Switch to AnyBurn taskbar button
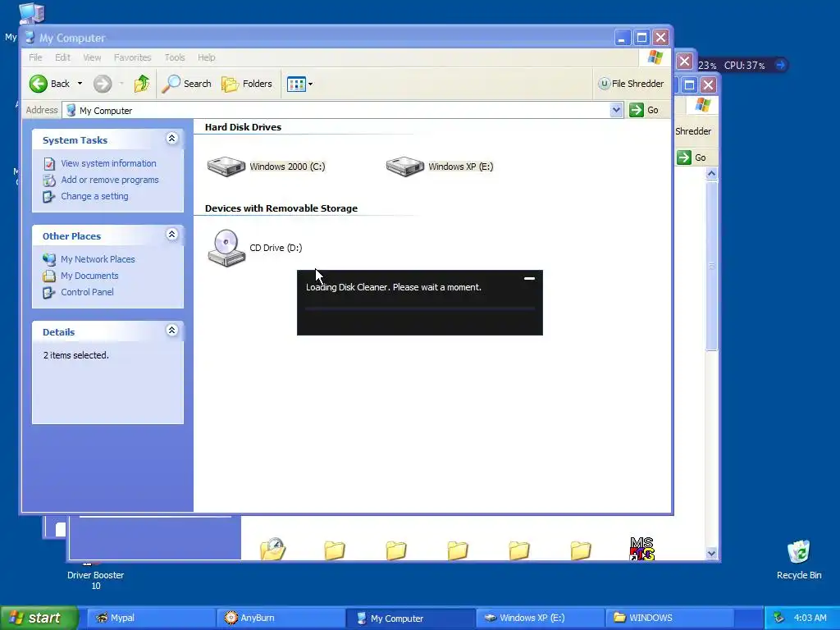Image resolution: width=840 pixels, height=630 pixels. pos(280,618)
